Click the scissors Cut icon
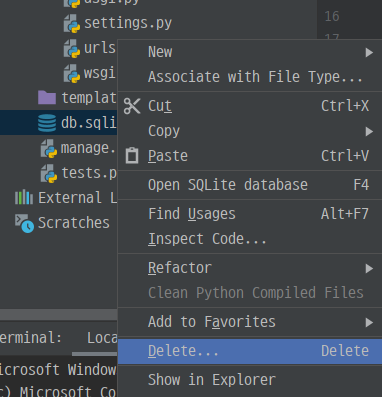Image resolution: width=382 pixels, height=397 pixels. 132,106
